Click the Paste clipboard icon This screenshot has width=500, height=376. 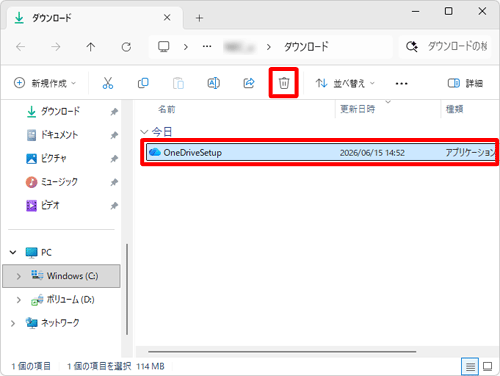click(178, 83)
